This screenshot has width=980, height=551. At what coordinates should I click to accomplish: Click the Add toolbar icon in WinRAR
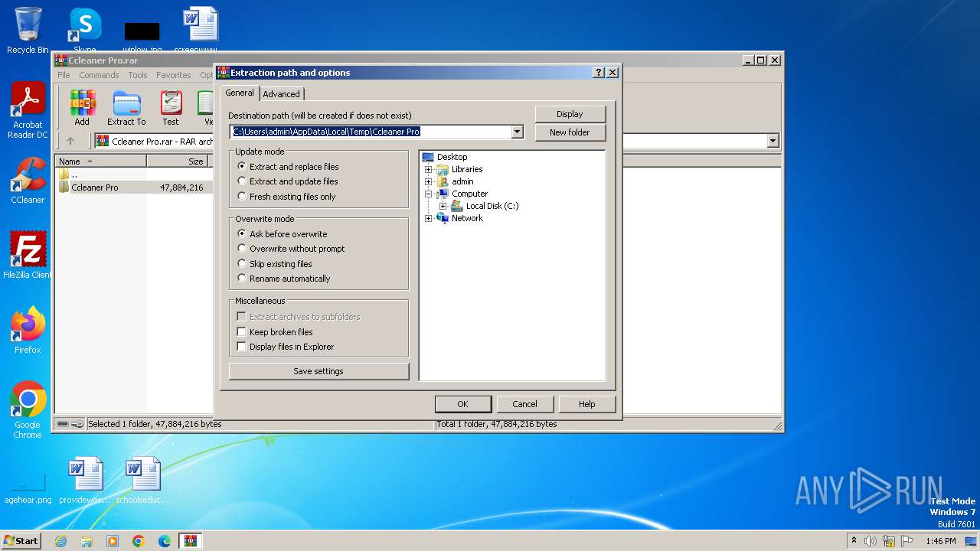point(82,108)
